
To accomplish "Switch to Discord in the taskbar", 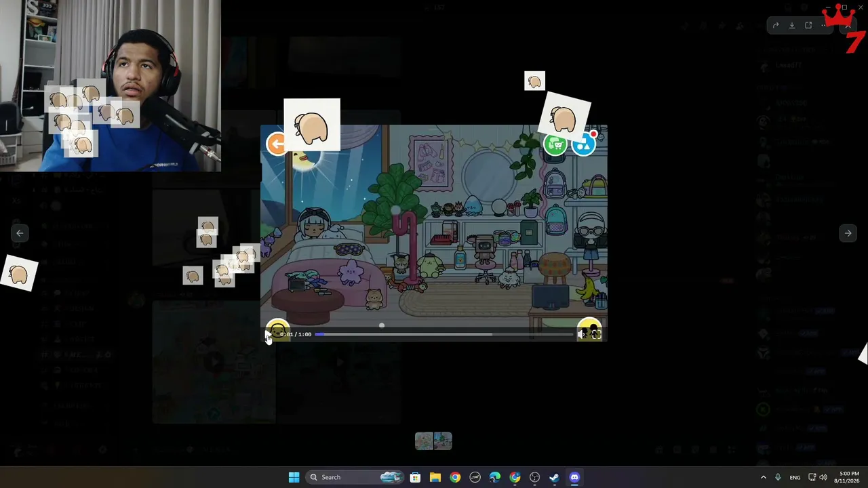I will point(574,477).
